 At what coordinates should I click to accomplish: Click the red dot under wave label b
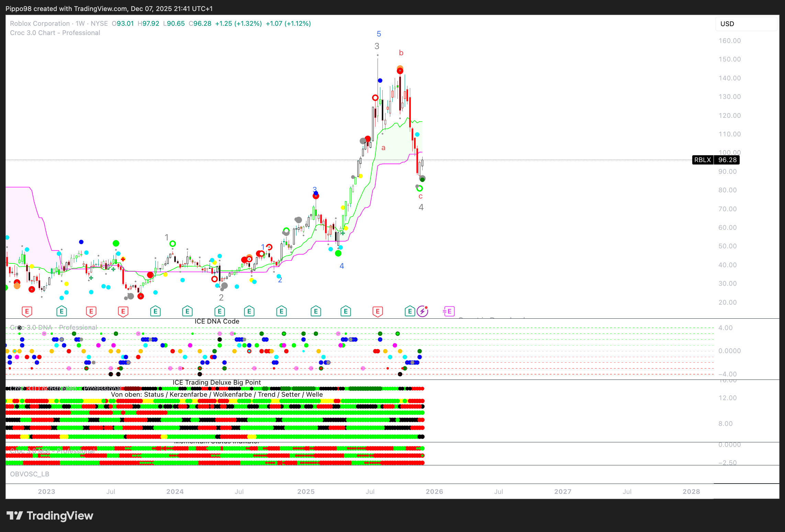400,71
